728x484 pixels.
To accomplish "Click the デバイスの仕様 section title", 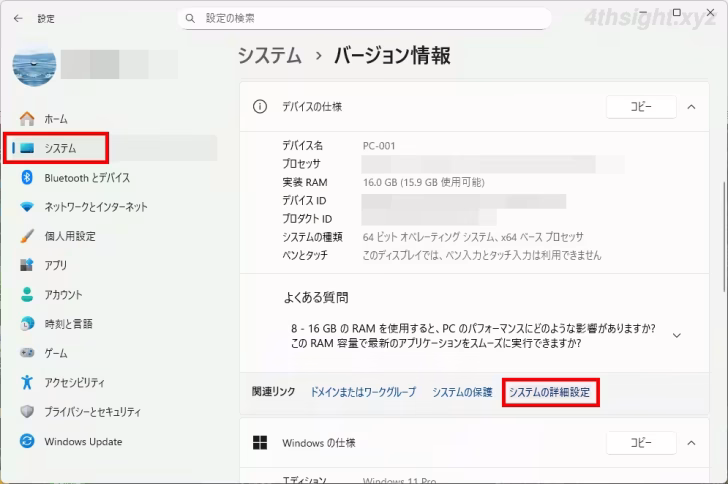I will click(312, 107).
